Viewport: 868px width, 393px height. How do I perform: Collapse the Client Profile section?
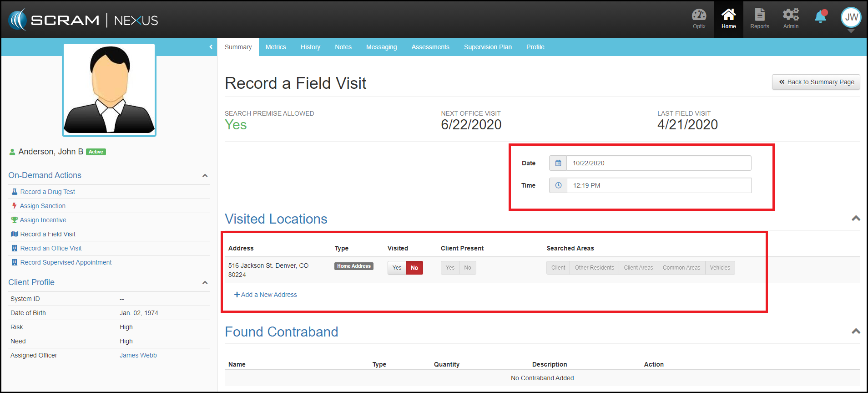point(205,283)
